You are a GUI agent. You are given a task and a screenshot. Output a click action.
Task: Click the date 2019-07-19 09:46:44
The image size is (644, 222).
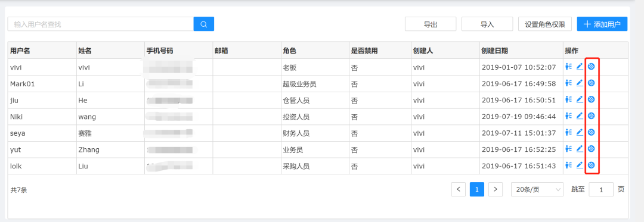519,116
